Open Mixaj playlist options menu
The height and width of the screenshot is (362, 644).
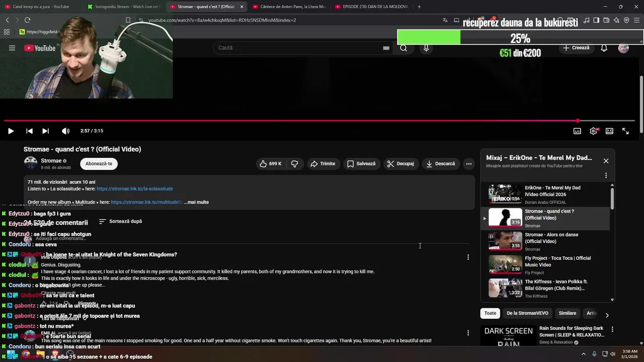point(606,175)
